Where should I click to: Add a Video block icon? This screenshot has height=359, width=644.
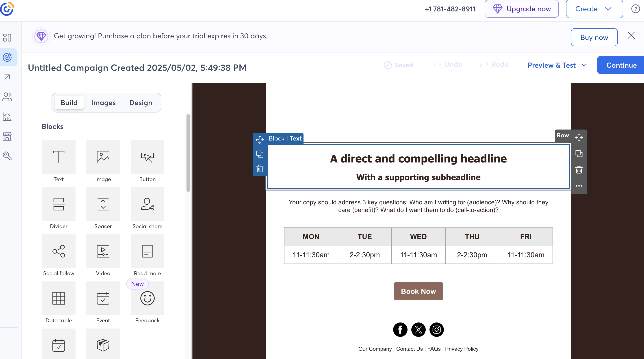coord(103,251)
